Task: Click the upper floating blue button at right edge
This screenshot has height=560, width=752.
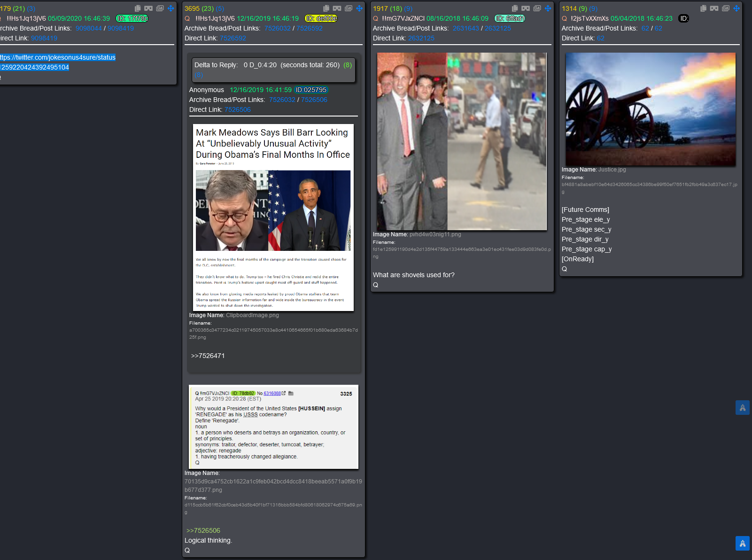Action: click(x=743, y=408)
